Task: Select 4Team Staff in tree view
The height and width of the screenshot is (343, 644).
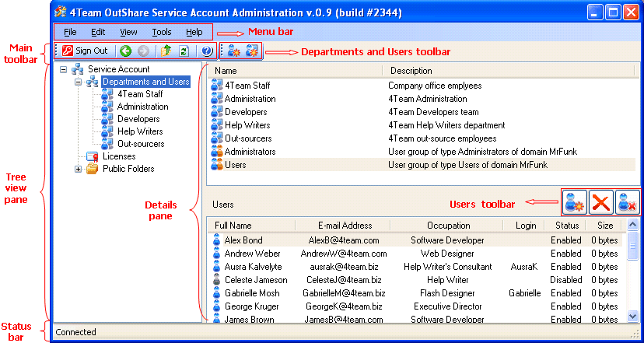Action: point(140,94)
